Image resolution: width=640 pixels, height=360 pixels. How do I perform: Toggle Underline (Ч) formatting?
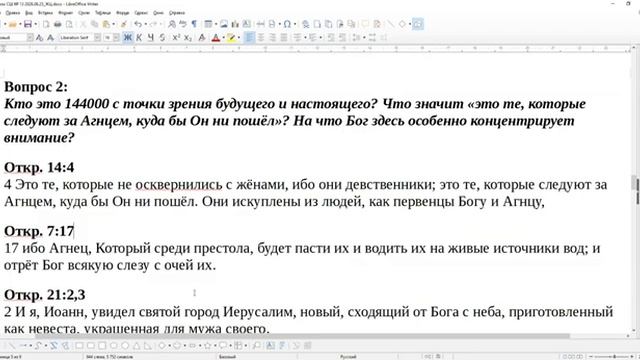(151, 38)
